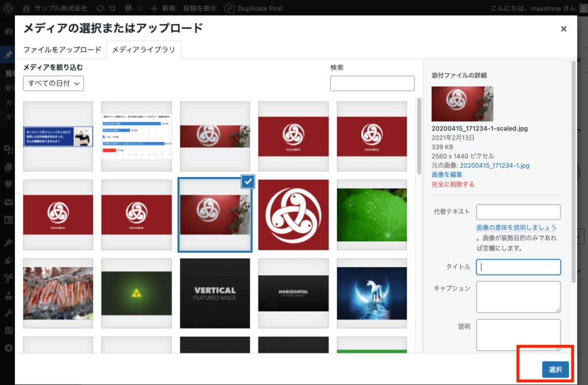Select the unicorn moon image thumbnail

[372, 293]
